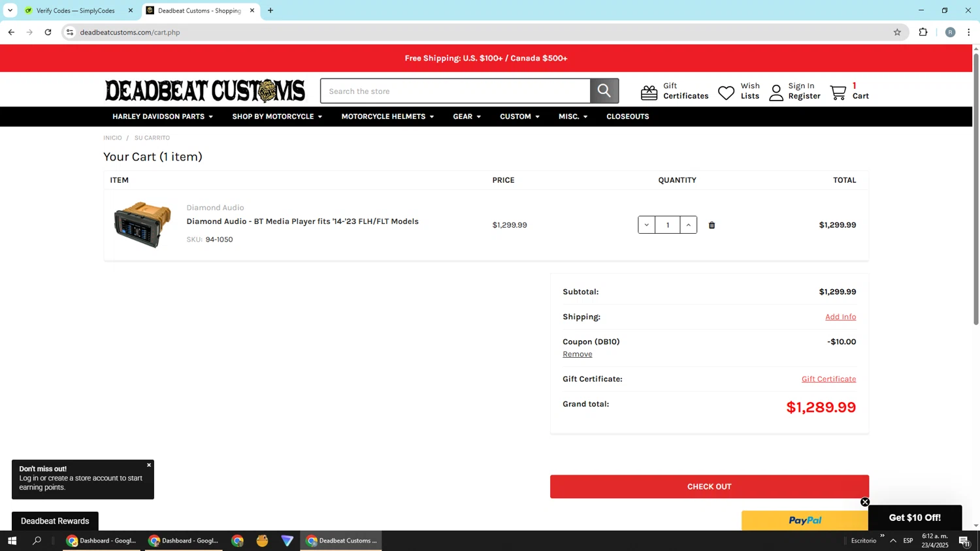Click the product thumbnail image
The image size is (980, 551).
click(142, 225)
